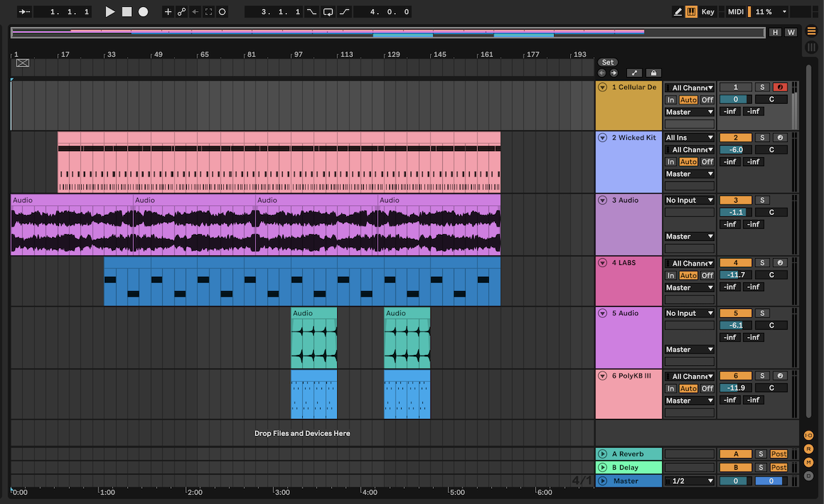Image resolution: width=824 pixels, height=504 pixels.
Task: Unfold the A Reverb return track
Action: pos(602,454)
